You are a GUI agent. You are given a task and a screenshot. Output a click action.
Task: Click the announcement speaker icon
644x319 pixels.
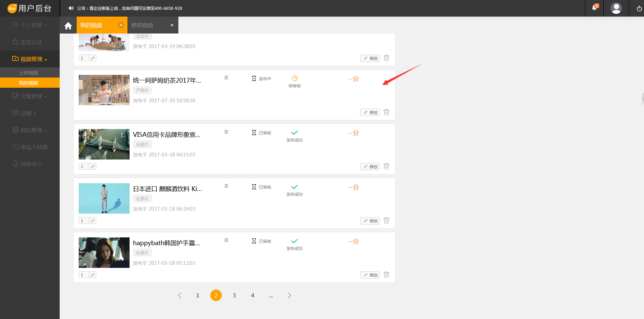coord(71,8)
